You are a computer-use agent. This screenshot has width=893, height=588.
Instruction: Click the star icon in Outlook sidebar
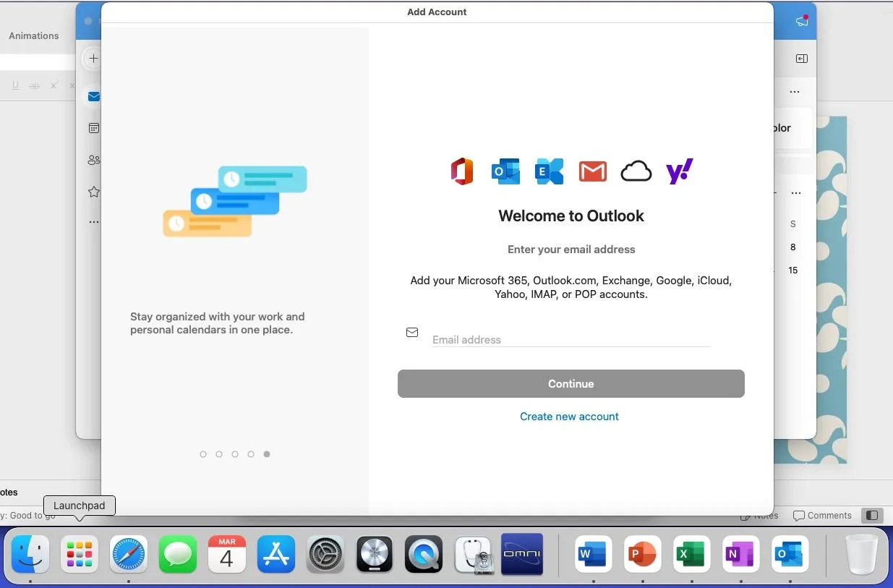(x=93, y=192)
